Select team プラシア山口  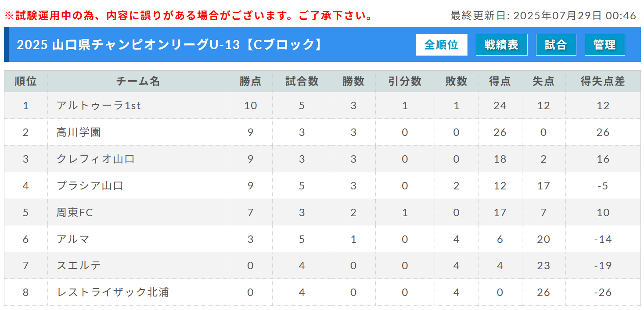(x=90, y=185)
